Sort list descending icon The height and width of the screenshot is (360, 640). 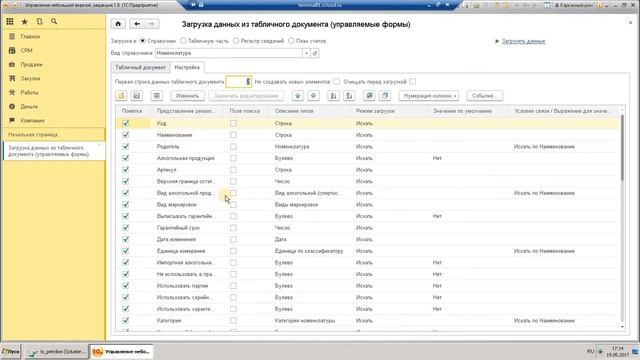[x=349, y=96]
